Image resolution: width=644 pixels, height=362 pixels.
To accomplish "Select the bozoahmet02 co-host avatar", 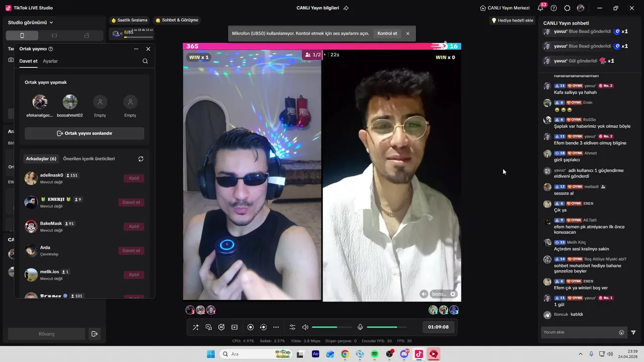I will [70, 102].
